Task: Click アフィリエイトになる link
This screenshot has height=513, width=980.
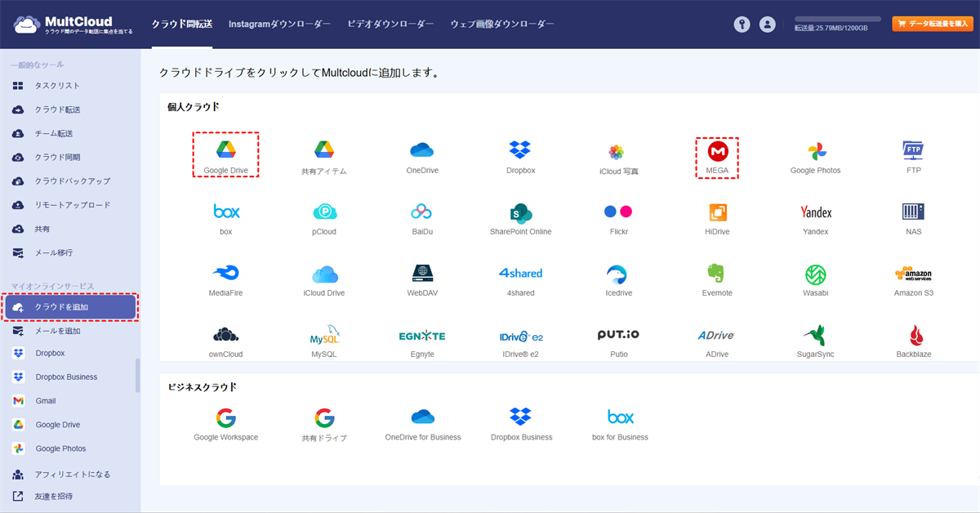Action: click(x=72, y=475)
